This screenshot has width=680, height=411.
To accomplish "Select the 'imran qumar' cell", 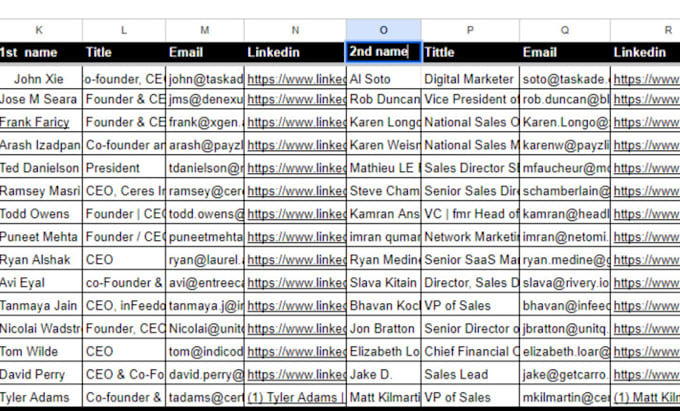I will click(x=383, y=237).
